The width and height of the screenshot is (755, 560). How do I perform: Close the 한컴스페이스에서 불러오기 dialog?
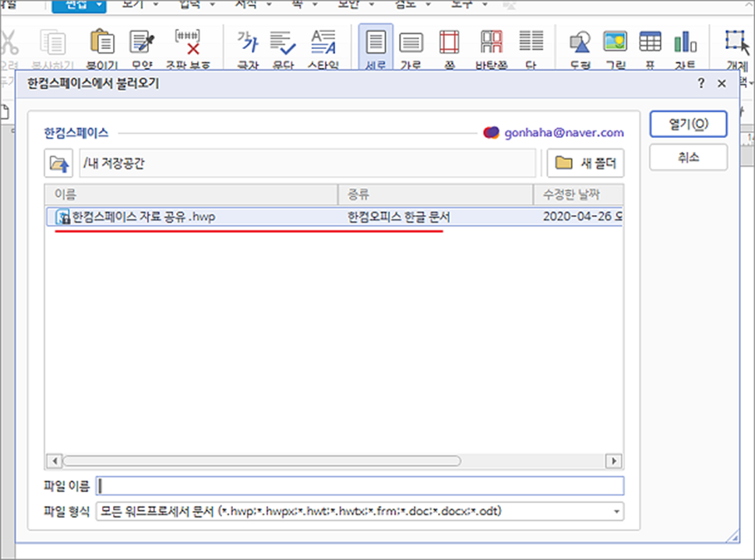(721, 84)
